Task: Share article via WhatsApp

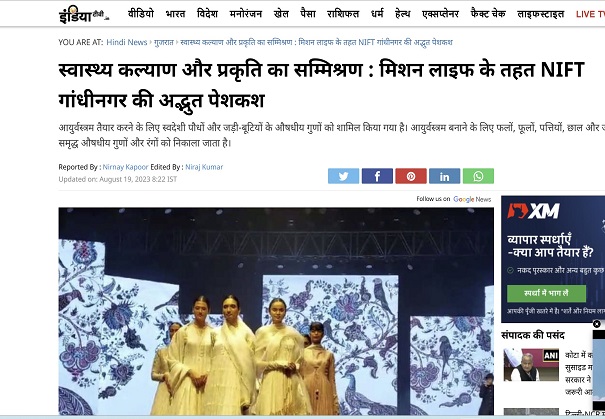Action: (478, 176)
